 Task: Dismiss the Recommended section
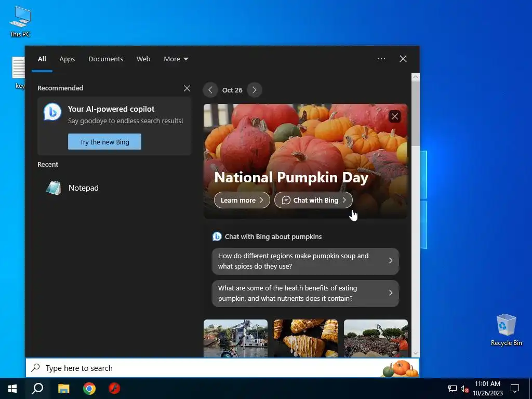(187, 88)
